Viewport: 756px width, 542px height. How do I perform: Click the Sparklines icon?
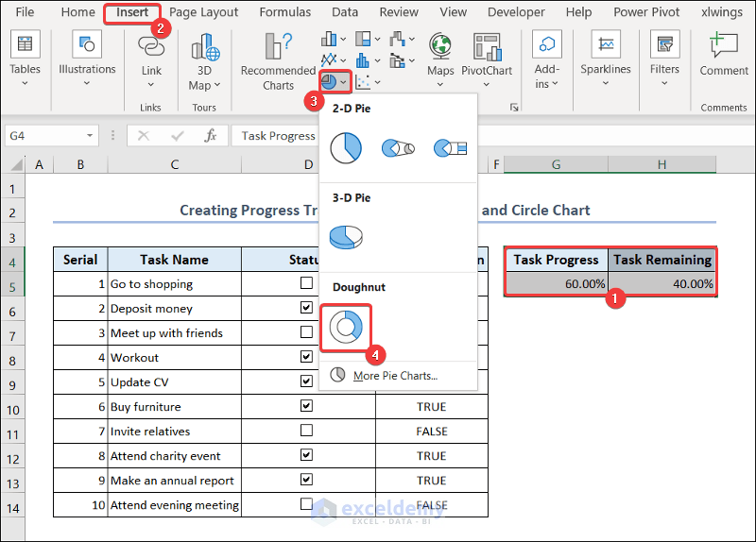(606, 44)
